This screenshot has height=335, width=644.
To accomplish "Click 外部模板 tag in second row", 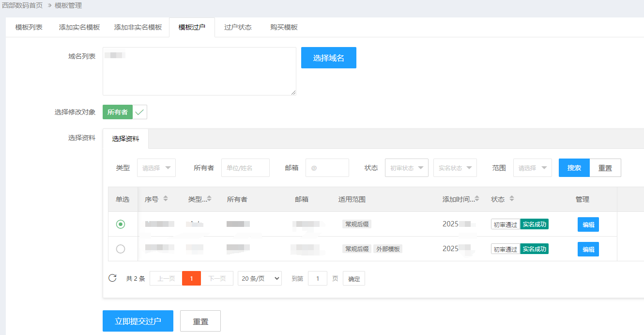I will (388, 249).
